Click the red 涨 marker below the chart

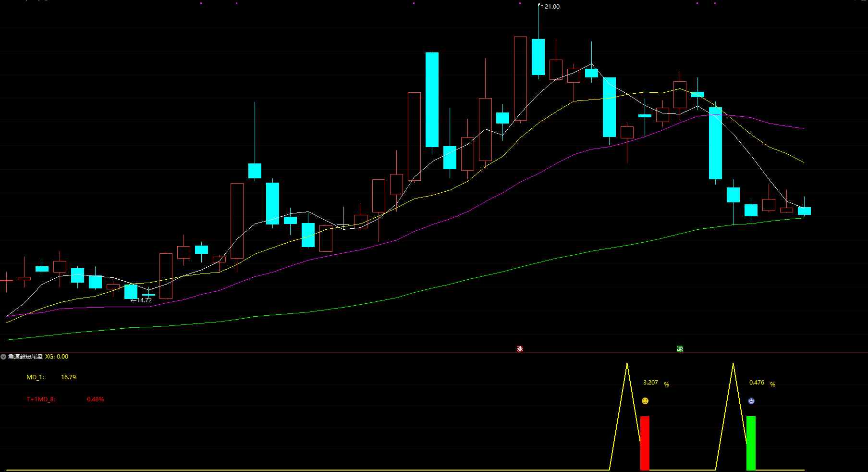[520, 348]
